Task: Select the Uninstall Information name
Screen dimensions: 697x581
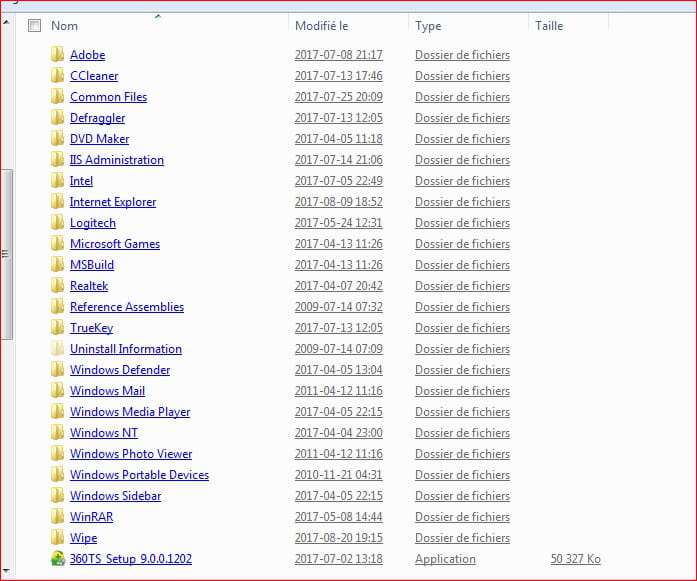Action: point(126,349)
